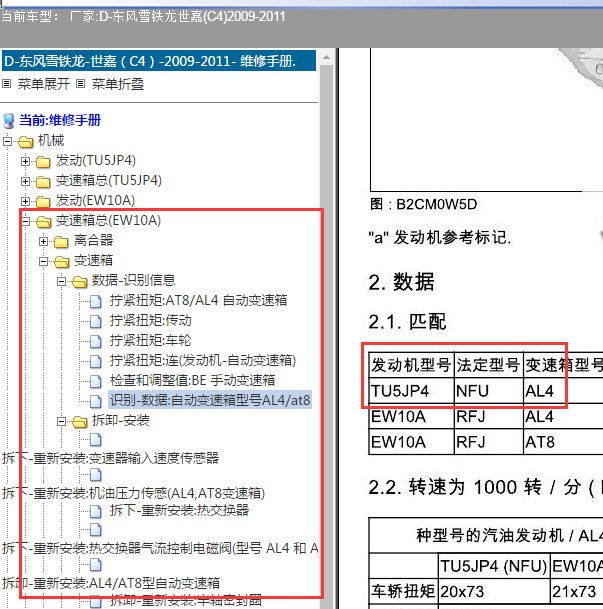Click the 21x73 table cell

click(577, 592)
